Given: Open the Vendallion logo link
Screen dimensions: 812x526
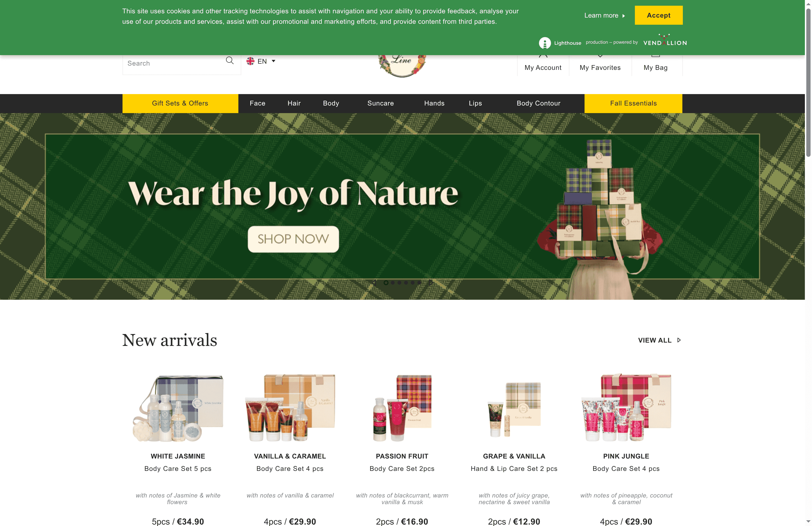Looking at the screenshot, I should 665,40.
